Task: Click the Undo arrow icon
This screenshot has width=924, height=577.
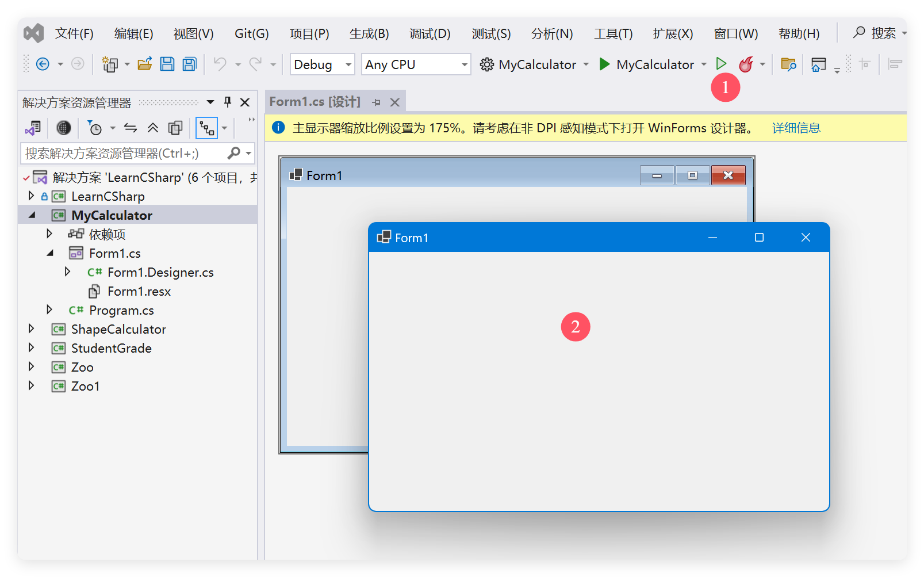Action: [220, 64]
